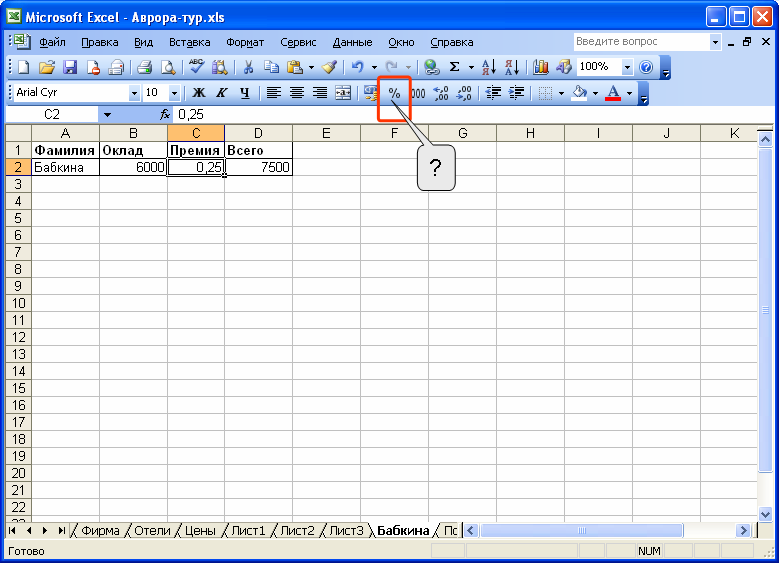Open the Сервис menu

click(x=298, y=42)
